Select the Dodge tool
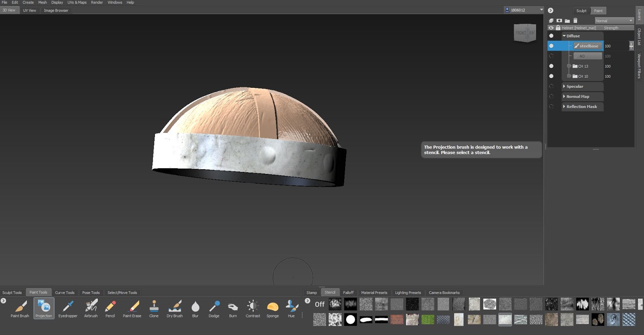The image size is (644, 335). point(214,309)
